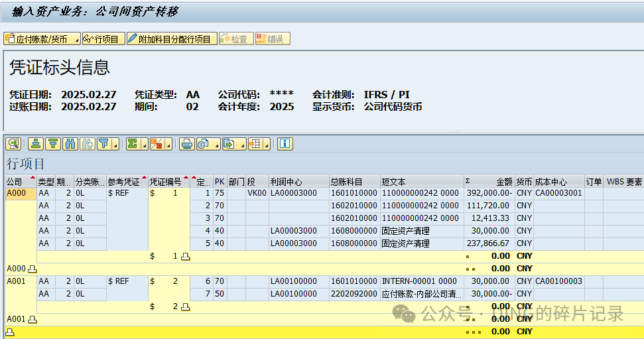Click the highlighted A000 company cell

21,193
